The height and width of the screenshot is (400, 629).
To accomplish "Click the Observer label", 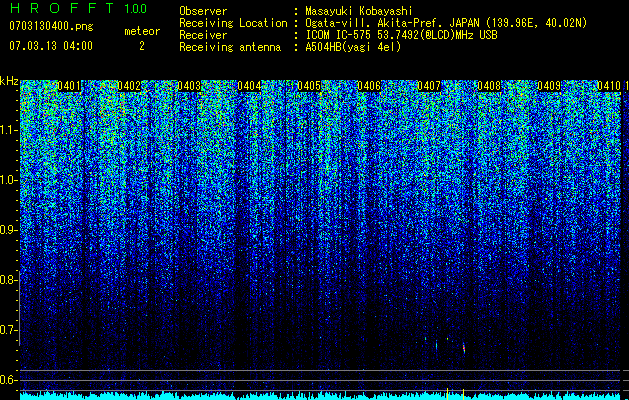I will click(x=203, y=11).
